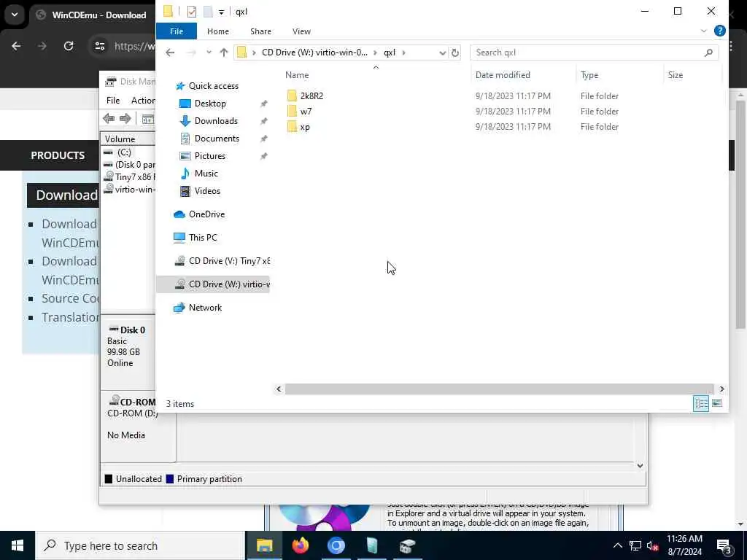
Task: Open the xp folder
Action: [305, 127]
